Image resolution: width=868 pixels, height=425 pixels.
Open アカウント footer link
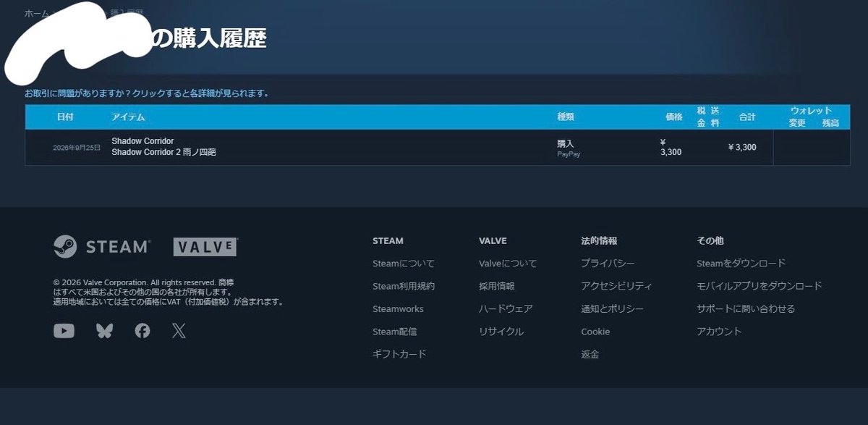pos(719,332)
